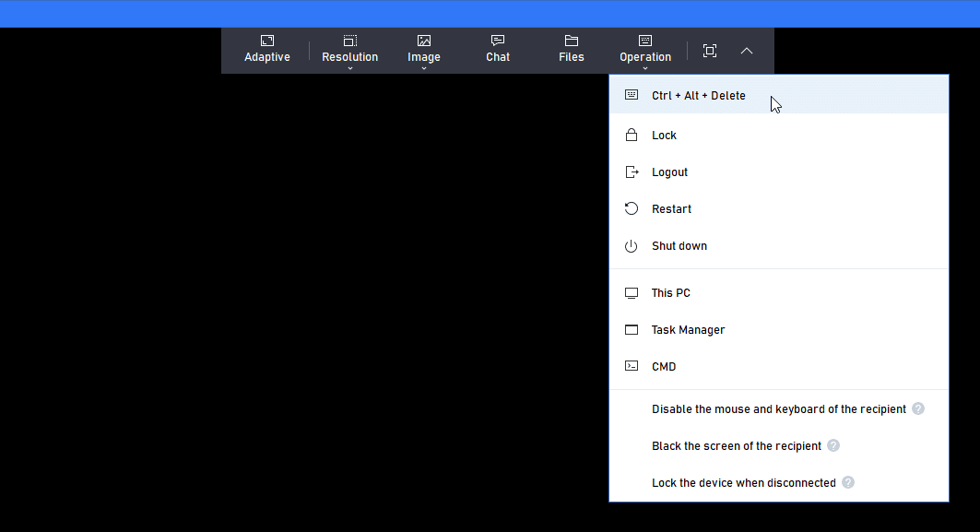Open This PC on remote device
Screen dimensions: 980x532
point(779,292)
